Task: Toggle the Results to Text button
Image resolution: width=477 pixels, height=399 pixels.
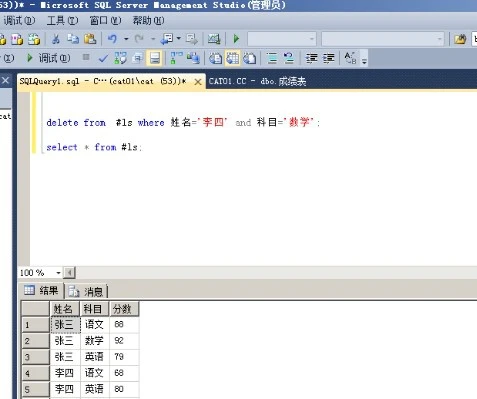Action: 215,59
